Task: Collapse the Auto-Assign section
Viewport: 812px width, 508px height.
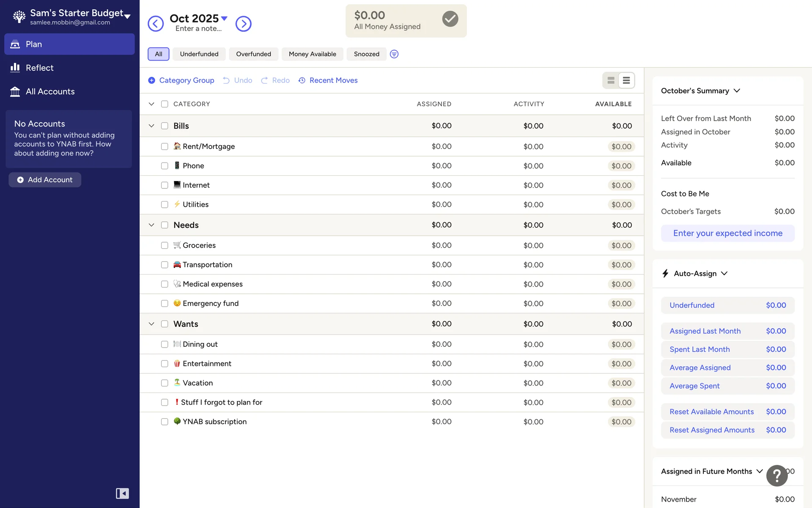Action: coord(724,273)
